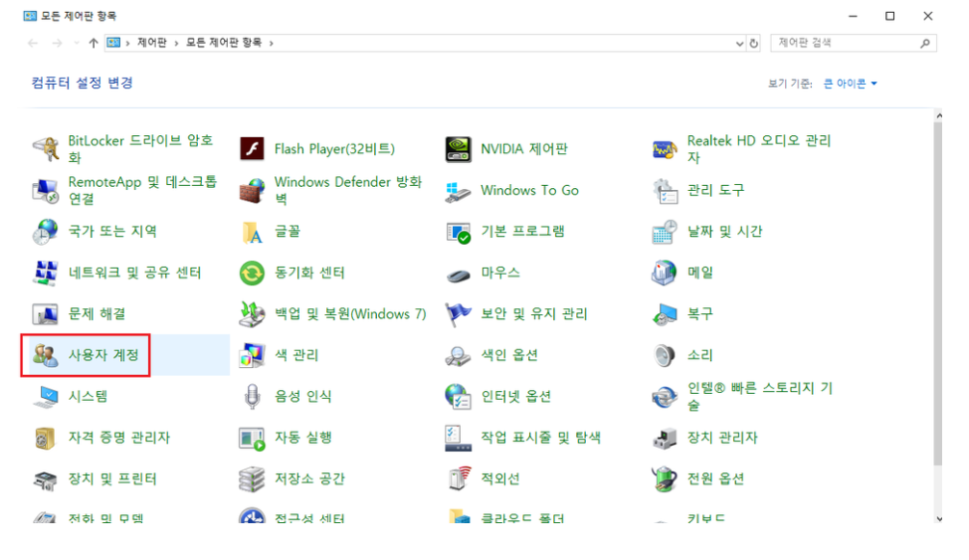Open 작업 표시줄 및 탐색 icon
Image resolution: width=969 pixels, height=560 pixels.
tap(458, 438)
